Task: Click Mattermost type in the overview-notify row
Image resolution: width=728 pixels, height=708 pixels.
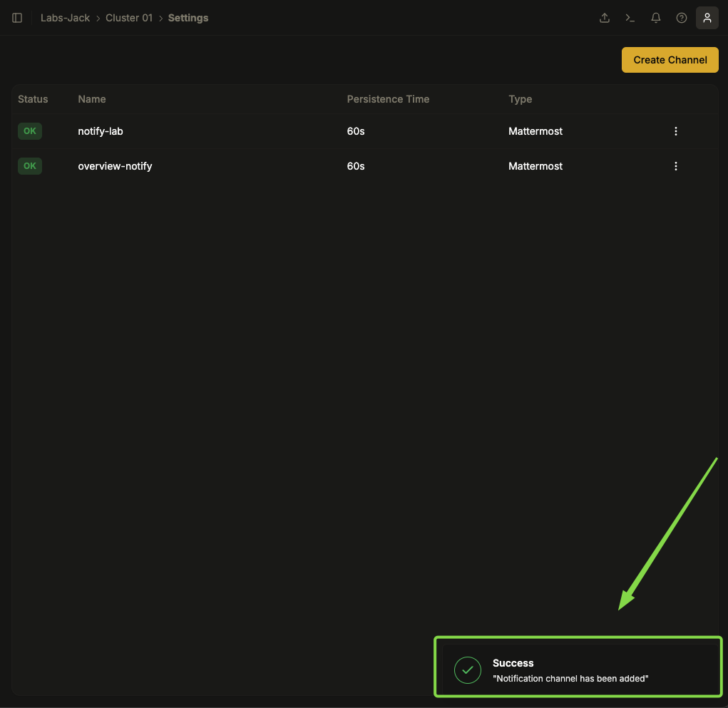Action: [x=535, y=165]
